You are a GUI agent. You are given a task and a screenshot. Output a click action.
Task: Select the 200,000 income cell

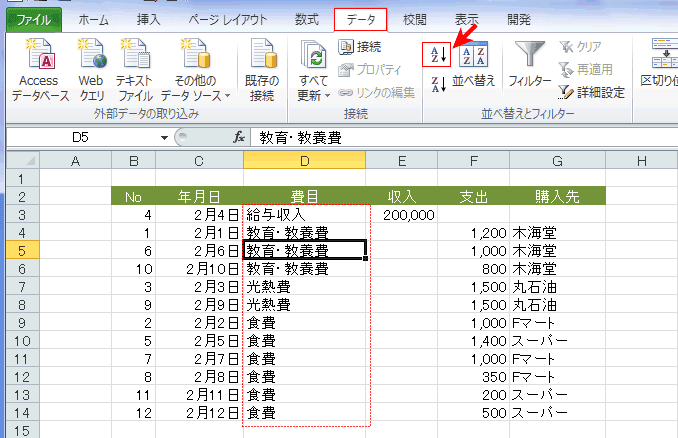coord(402,215)
